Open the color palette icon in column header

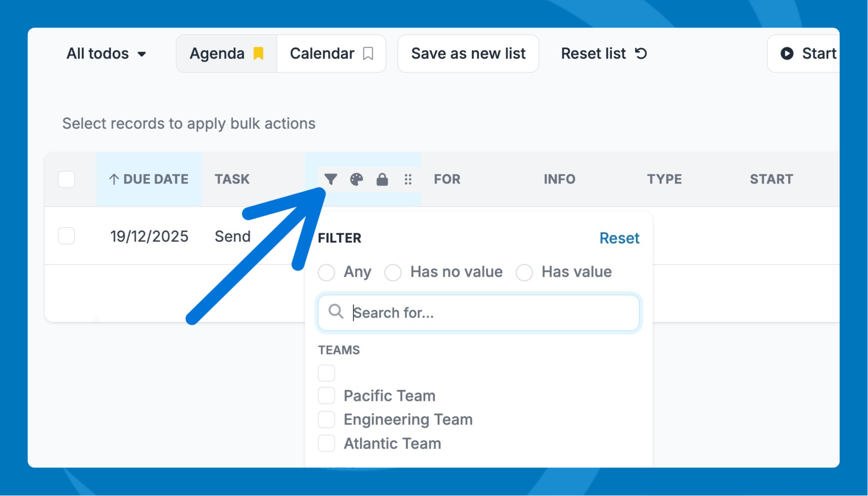tap(356, 179)
